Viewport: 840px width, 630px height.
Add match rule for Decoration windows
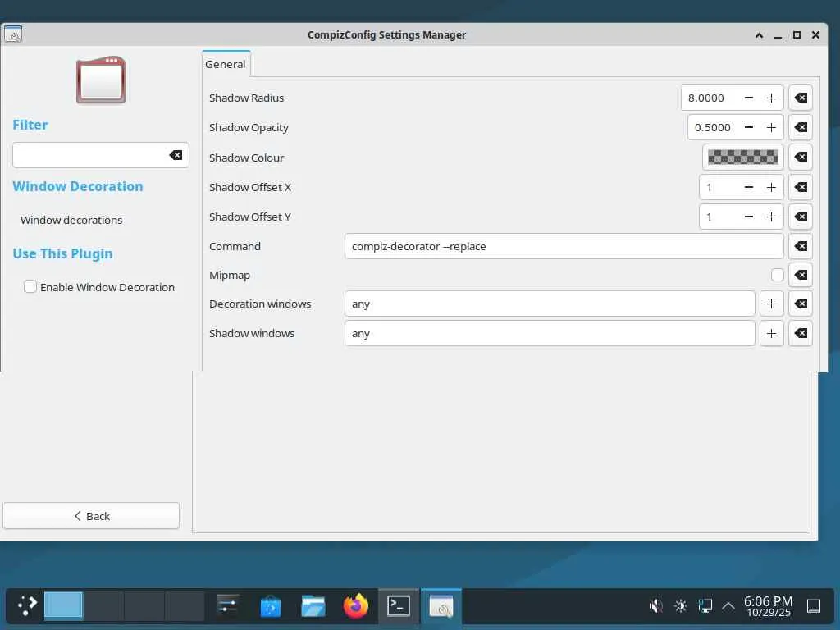tap(771, 304)
